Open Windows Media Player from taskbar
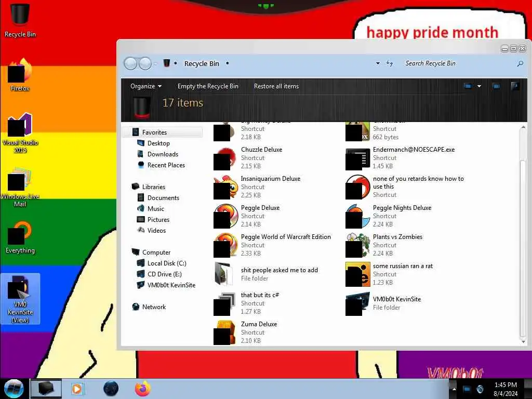Viewport: 532px width, 399px height. 77,389
